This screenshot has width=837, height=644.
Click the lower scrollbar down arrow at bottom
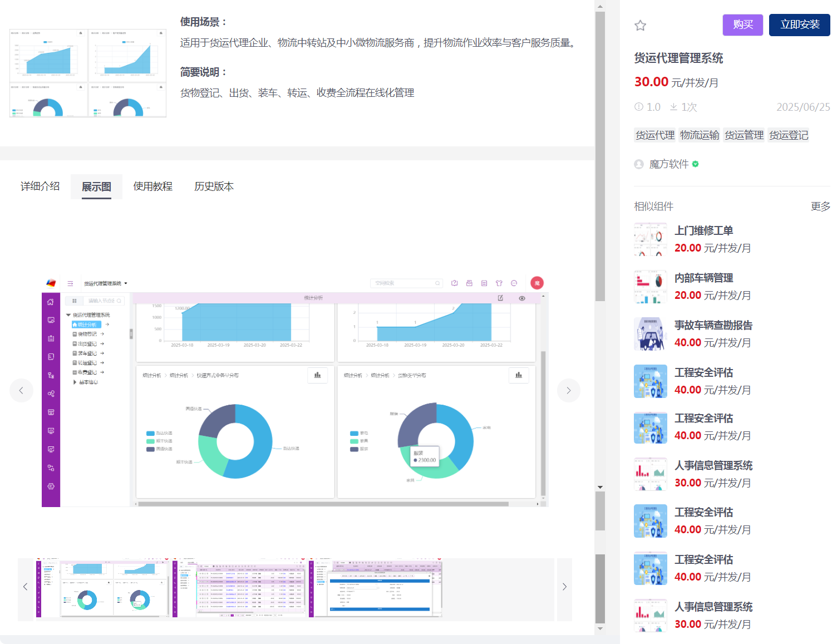(x=600, y=629)
